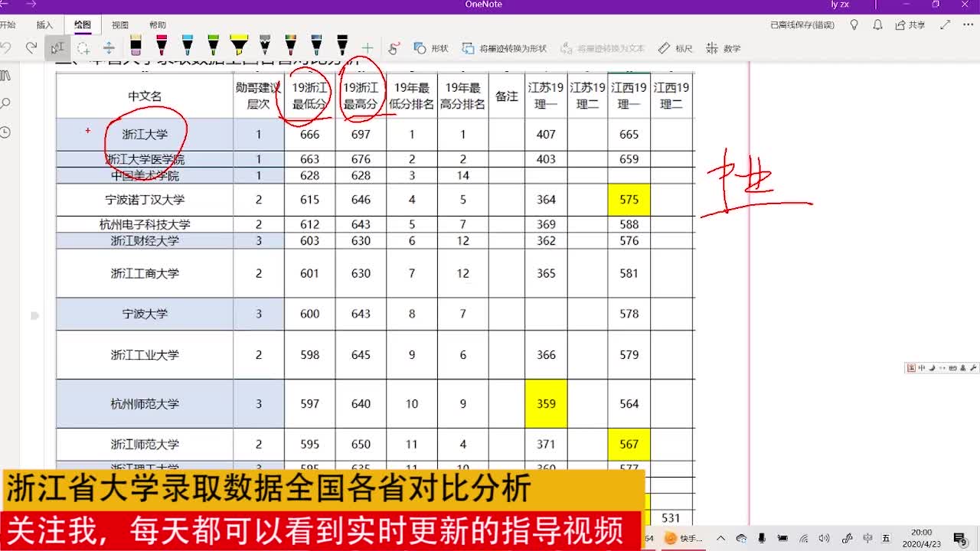Open the volume speaker tray icon
This screenshot has width=980, height=551.
click(x=825, y=538)
